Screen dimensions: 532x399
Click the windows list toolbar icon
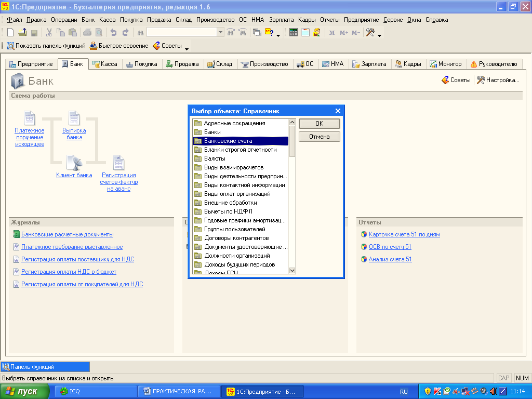(257, 33)
